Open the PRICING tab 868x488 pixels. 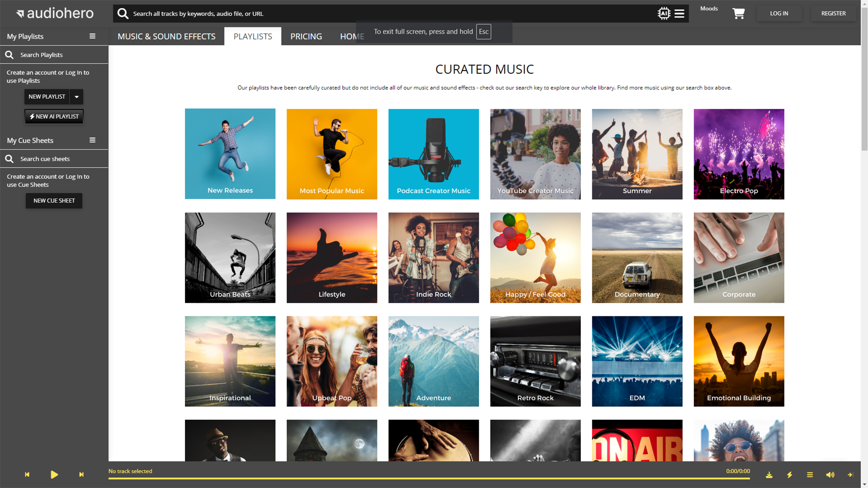pyautogui.click(x=306, y=36)
